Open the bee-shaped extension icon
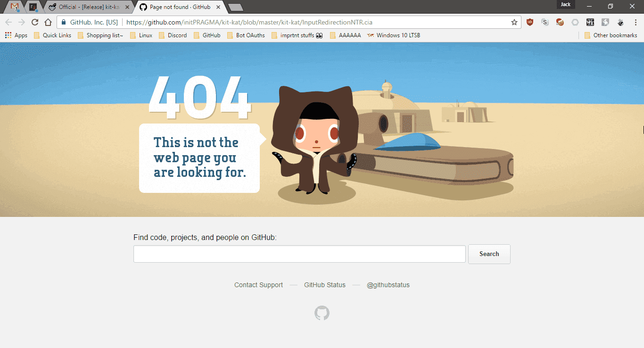 (620, 22)
